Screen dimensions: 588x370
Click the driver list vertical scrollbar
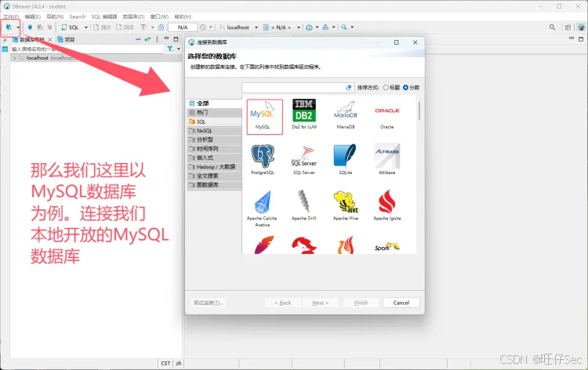pos(419,111)
